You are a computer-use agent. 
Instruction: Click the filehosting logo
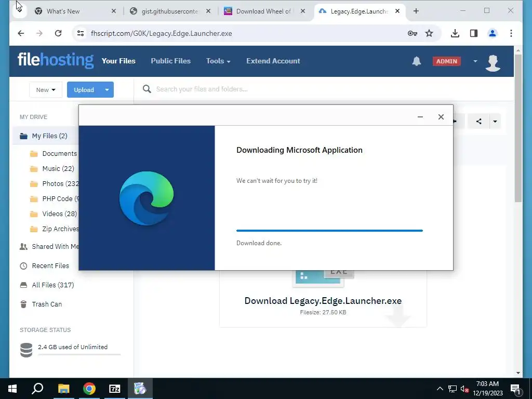coord(55,60)
